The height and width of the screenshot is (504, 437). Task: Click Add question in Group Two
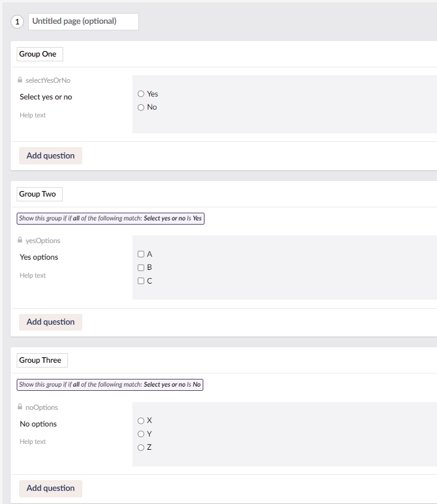pos(50,322)
